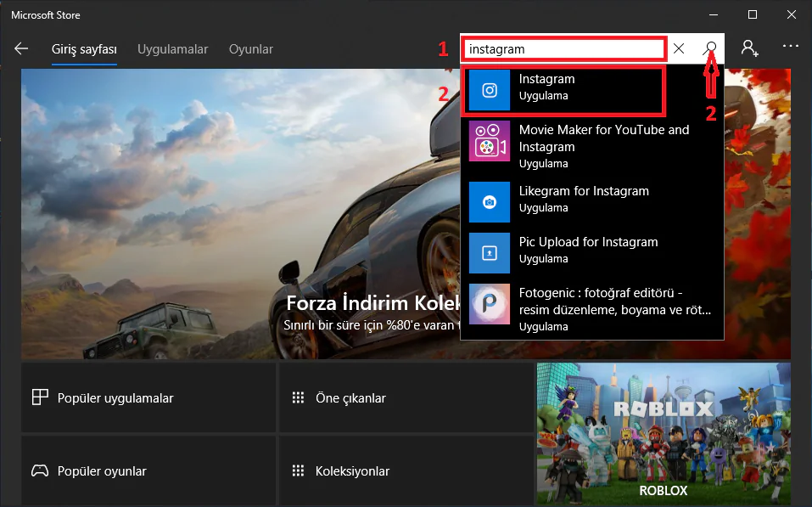The height and width of the screenshot is (507, 812).
Task: Open the account sign-in person icon
Action: click(749, 48)
